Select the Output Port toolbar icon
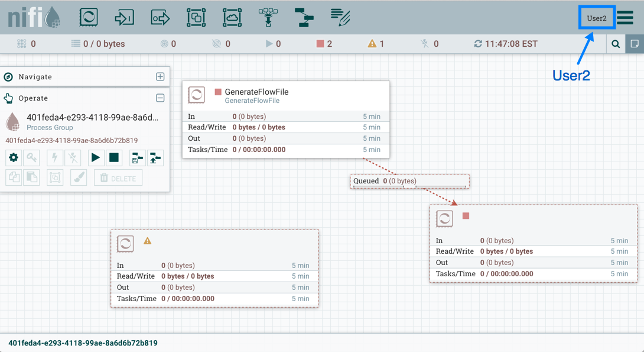This screenshot has width=644, height=352. (160, 17)
